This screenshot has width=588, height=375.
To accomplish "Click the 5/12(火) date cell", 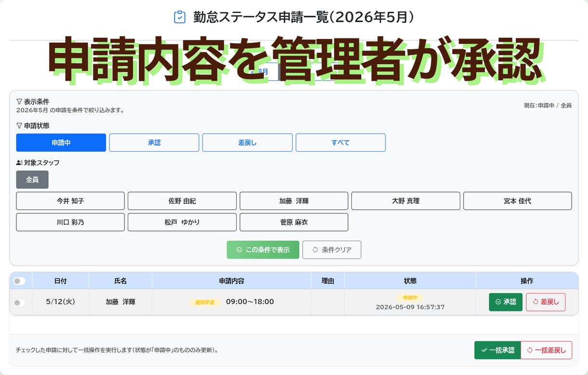I will pos(61,302).
